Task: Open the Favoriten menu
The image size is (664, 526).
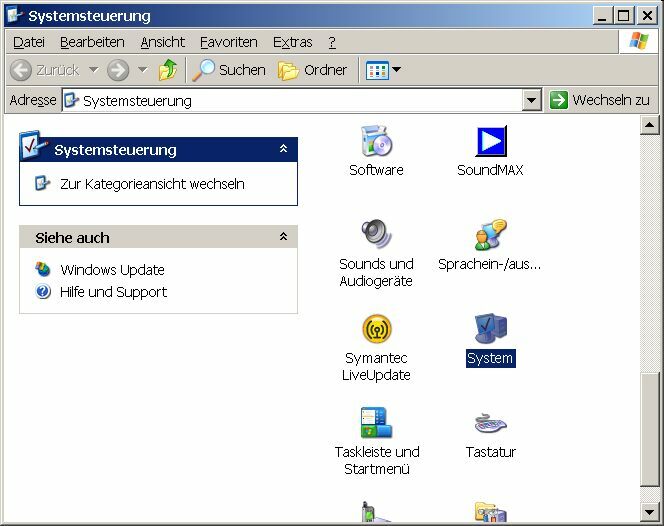Action: (x=229, y=42)
